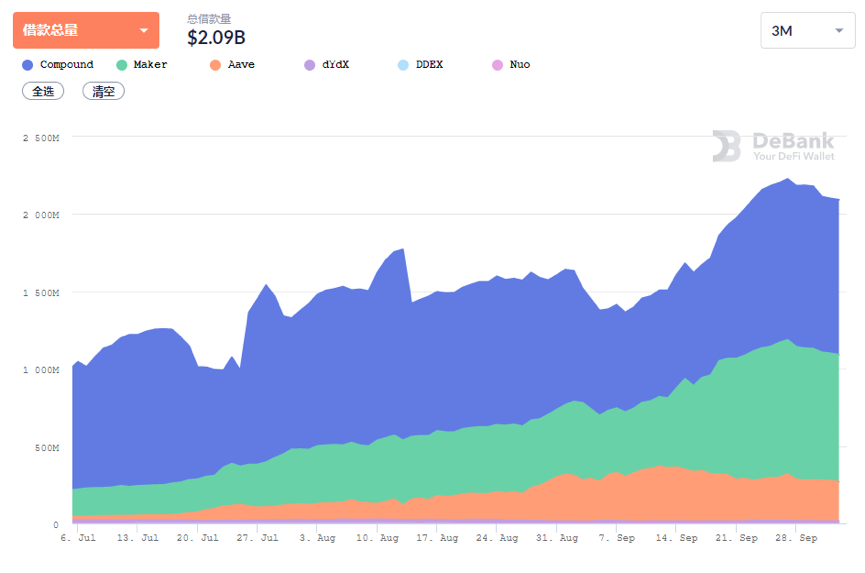865x573 pixels.
Task: Open the 借款总量 metric dropdown
Action: click(86, 30)
